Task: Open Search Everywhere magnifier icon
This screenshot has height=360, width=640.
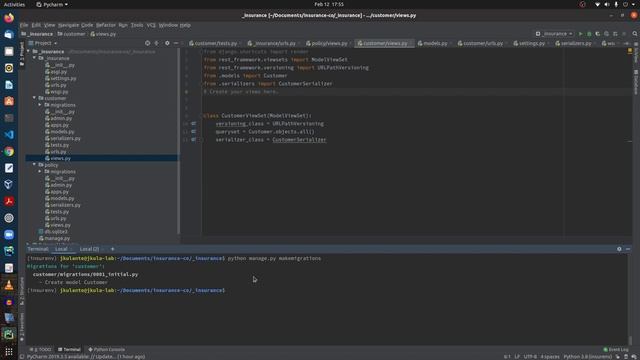Action: 635,34
